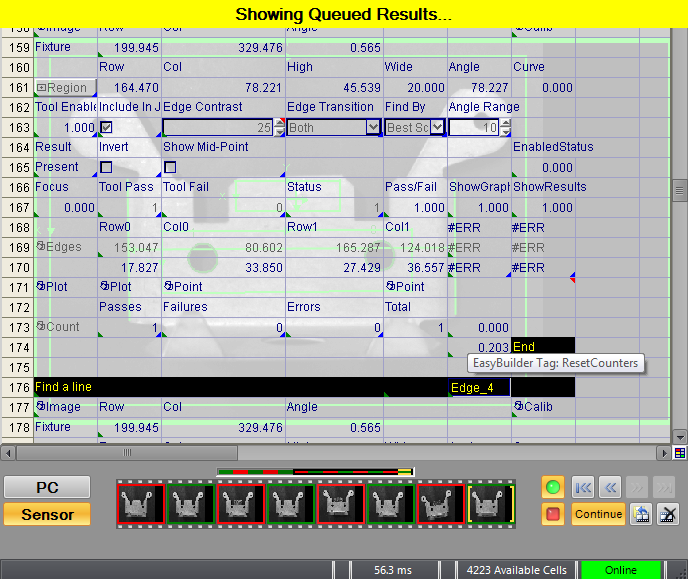
Task: Jump to first filmstrip image
Action: pos(584,488)
